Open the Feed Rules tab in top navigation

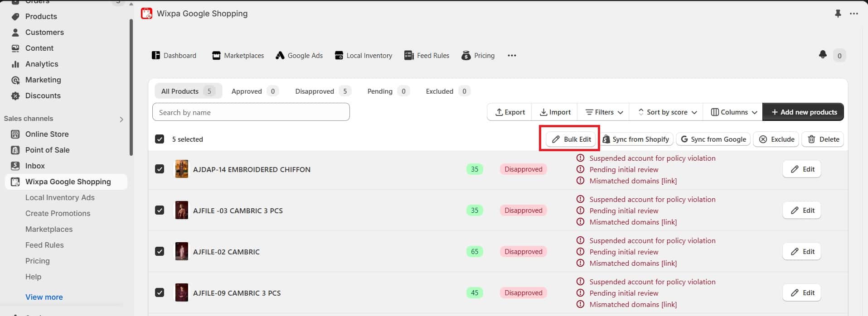(427, 55)
